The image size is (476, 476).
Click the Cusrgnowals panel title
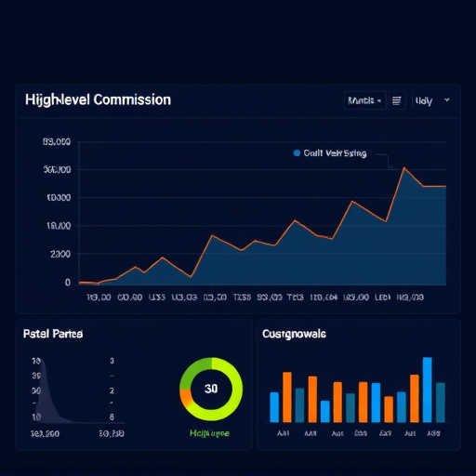294,334
